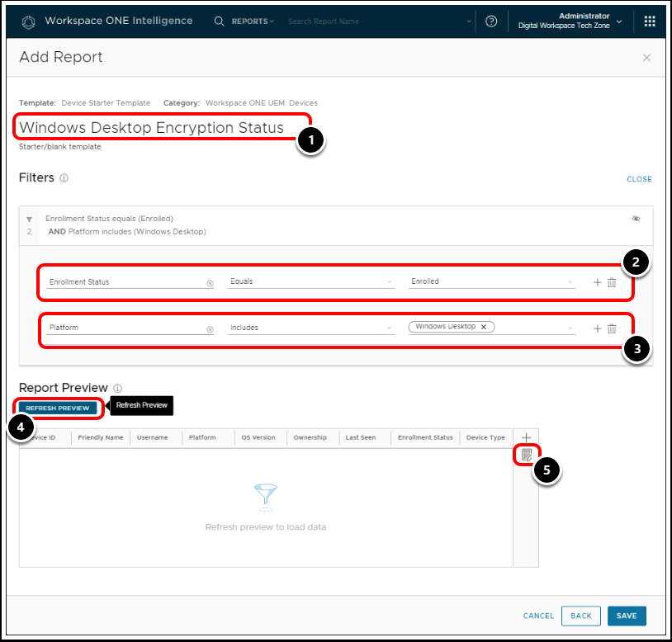
Task: Click the search magnifier icon
Action: point(219,21)
